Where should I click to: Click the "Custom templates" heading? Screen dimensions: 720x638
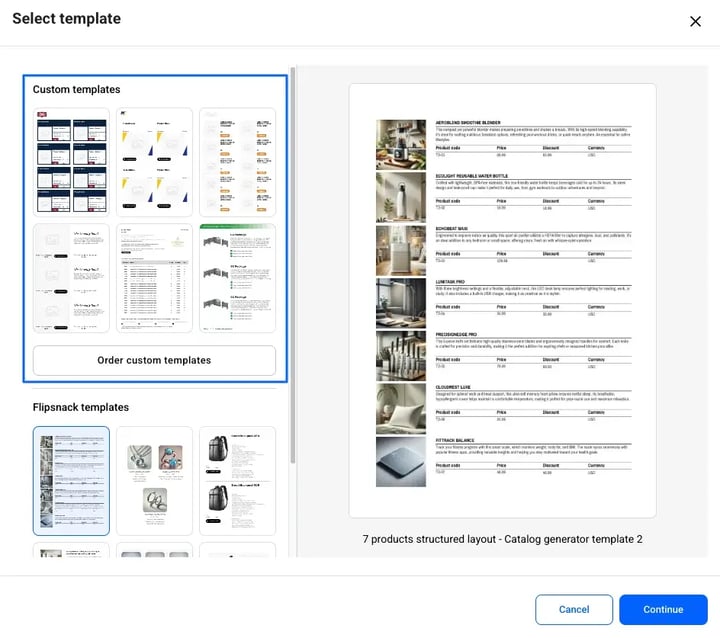click(x=76, y=89)
